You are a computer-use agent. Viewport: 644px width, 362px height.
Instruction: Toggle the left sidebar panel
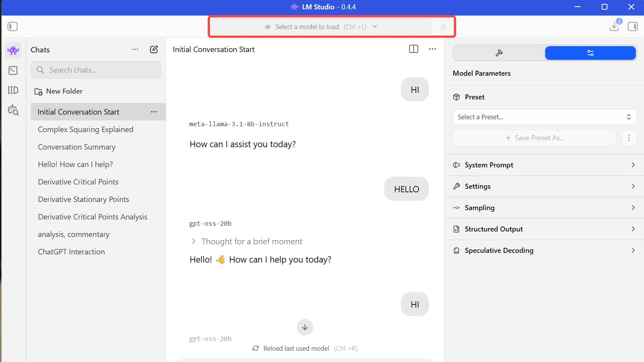[x=12, y=26]
